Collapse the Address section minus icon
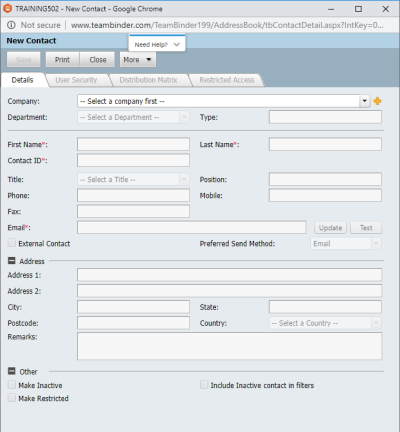This screenshot has height=432, width=400. pyautogui.click(x=12, y=261)
